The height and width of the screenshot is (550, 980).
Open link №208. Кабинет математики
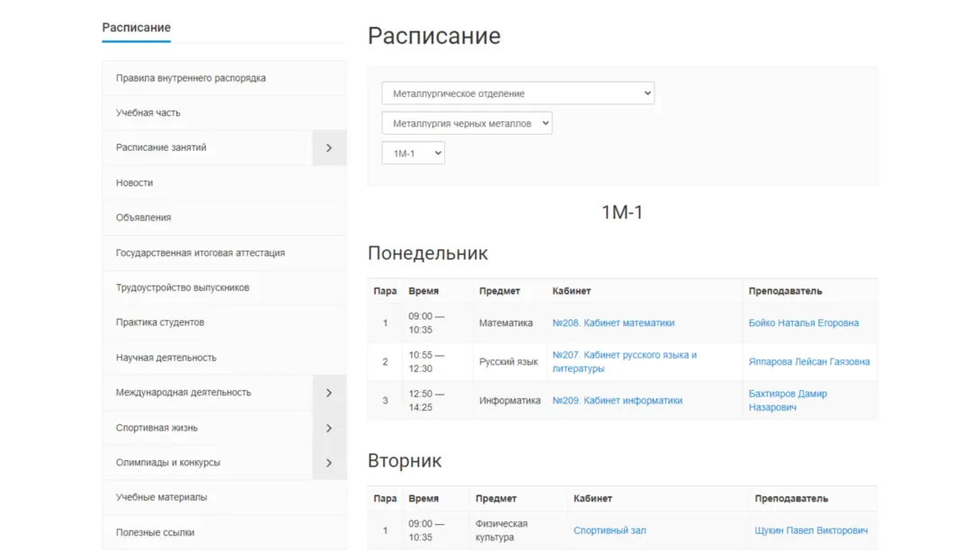(613, 324)
